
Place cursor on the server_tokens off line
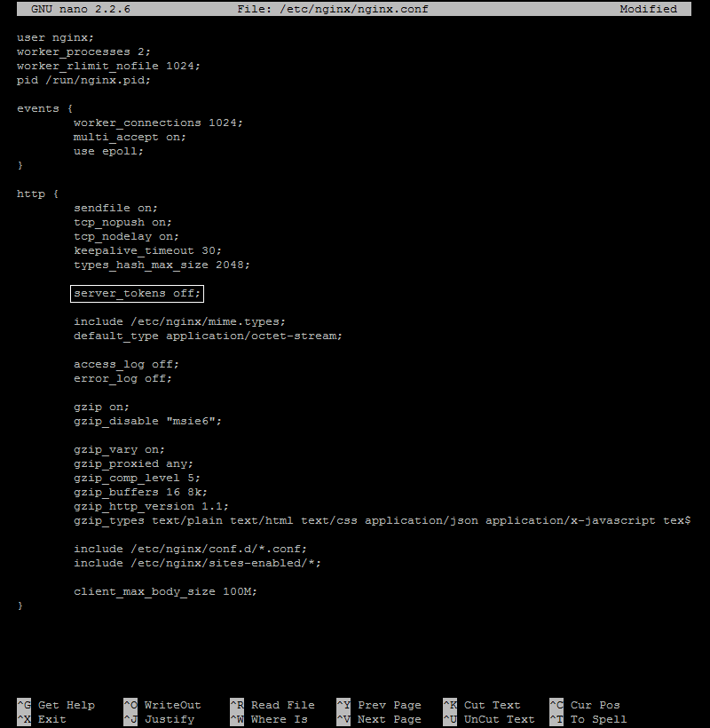coord(136,292)
